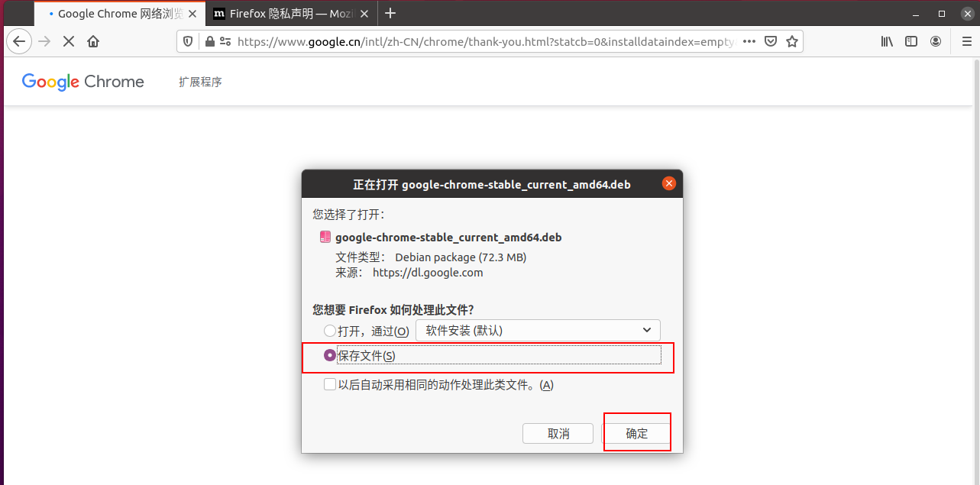Open the Firefox hamburger menu

pos(966,41)
